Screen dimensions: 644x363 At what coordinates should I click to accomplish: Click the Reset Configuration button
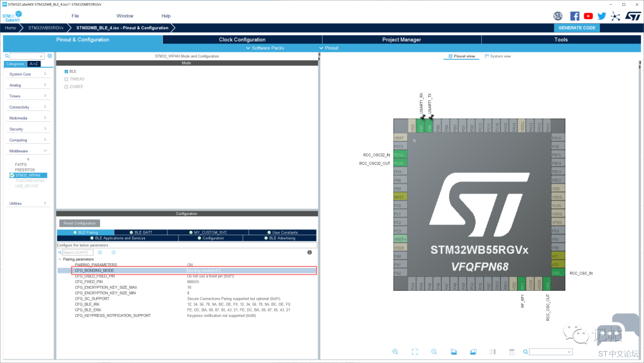point(79,223)
